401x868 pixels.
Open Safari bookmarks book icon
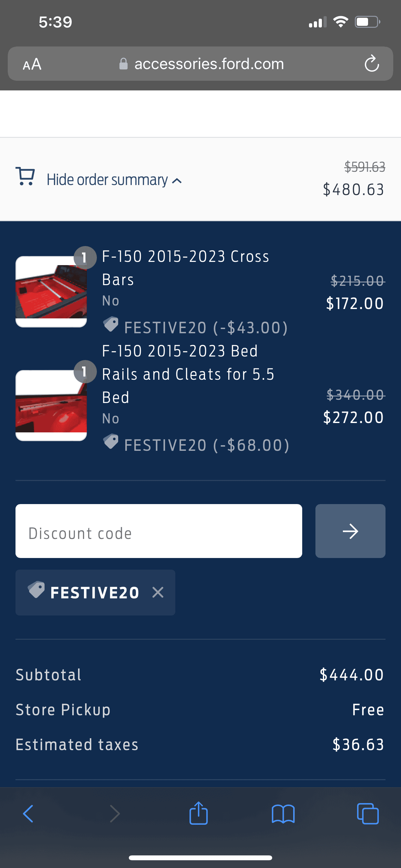coord(283,814)
